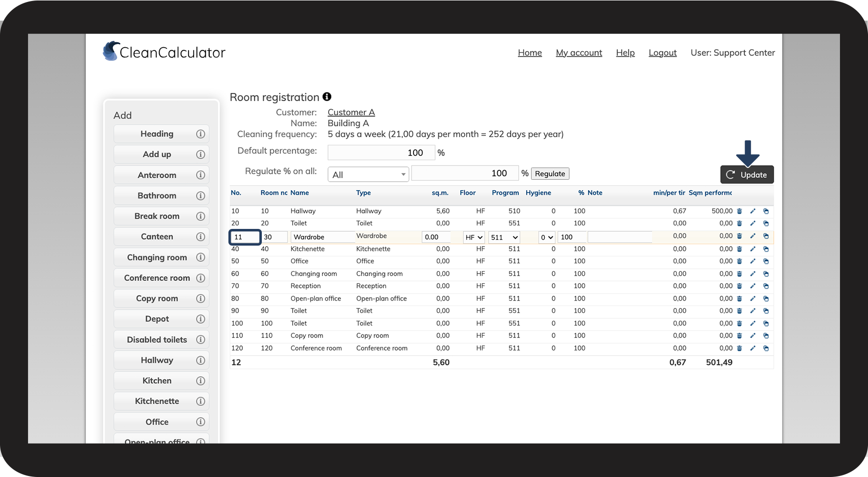Click pencil icon for Changing room row
The width and height of the screenshot is (868, 477).
753,274
